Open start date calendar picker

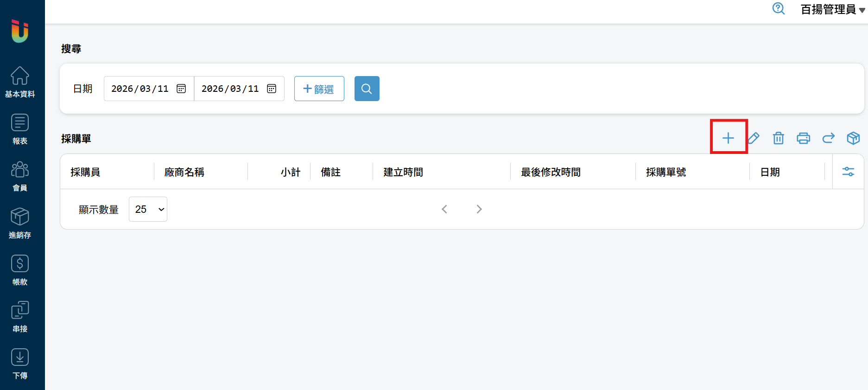181,89
